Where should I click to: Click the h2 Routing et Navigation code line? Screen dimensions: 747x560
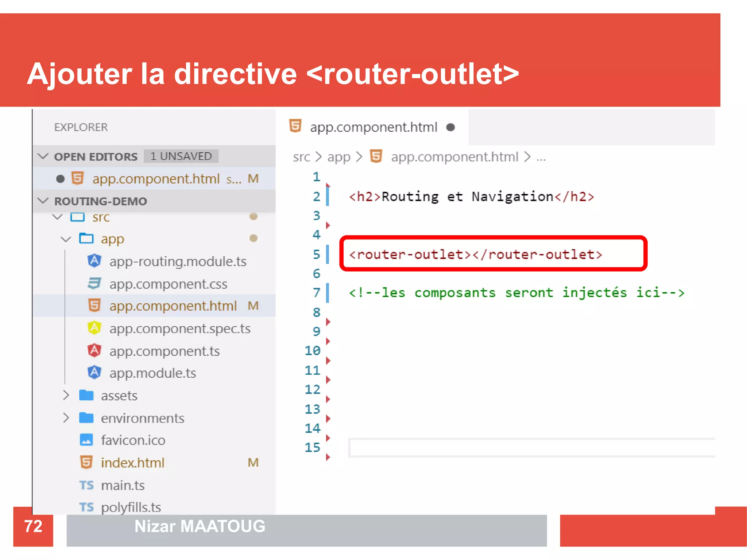click(x=472, y=197)
